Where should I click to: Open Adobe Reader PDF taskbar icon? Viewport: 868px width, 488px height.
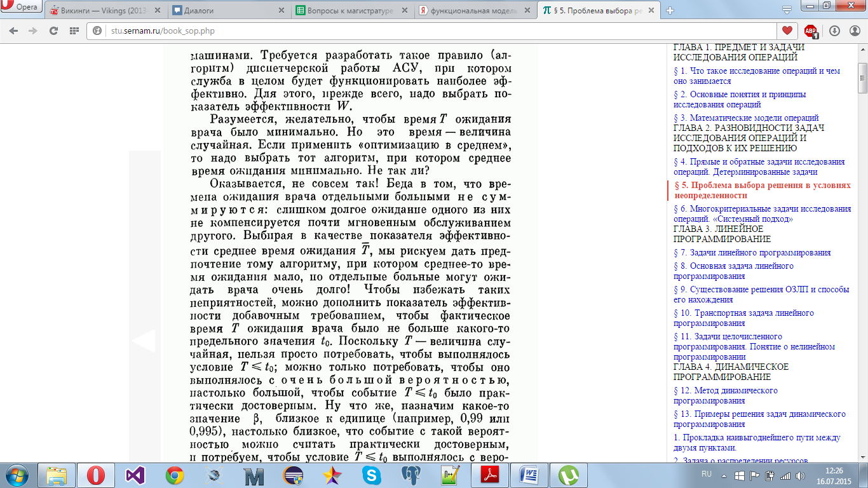click(x=490, y=475)
